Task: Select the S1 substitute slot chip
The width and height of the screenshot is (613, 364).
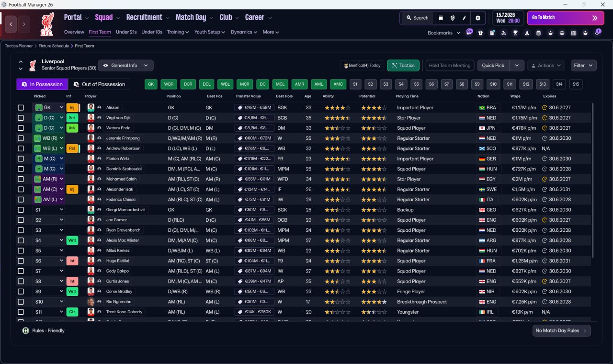Action: point(355,84)
